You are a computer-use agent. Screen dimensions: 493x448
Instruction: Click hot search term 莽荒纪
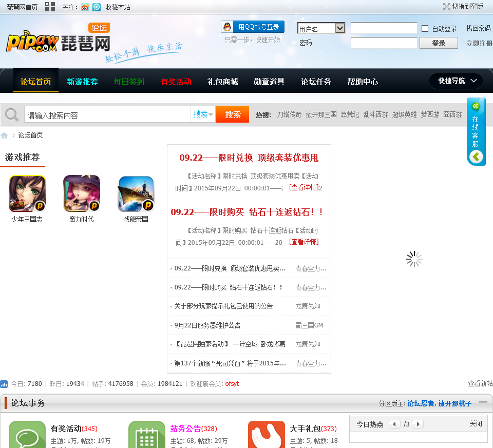tap(350, 114)
